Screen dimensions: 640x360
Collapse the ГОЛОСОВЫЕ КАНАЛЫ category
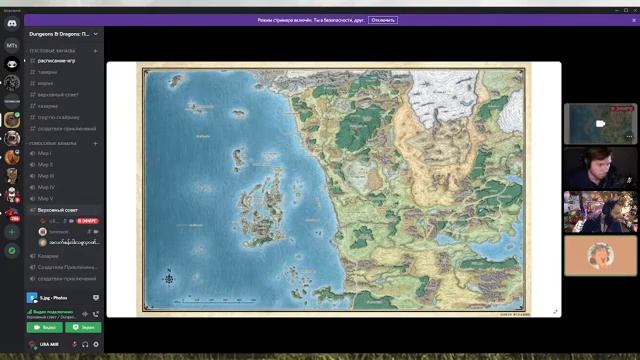tap(52, 144)
